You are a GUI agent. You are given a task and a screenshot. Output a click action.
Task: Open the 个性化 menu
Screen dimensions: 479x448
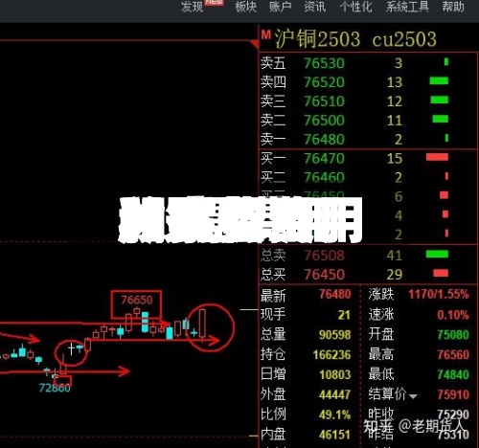click(356, 7)
